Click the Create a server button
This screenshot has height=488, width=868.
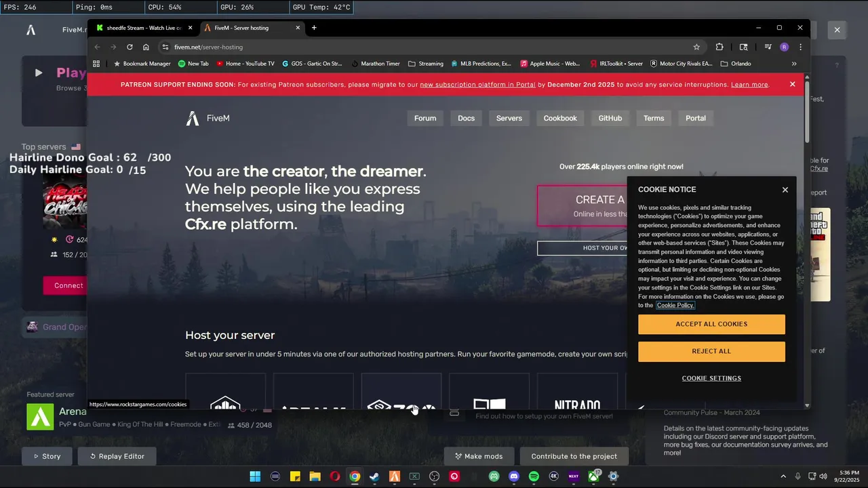(x=582, y=205)
